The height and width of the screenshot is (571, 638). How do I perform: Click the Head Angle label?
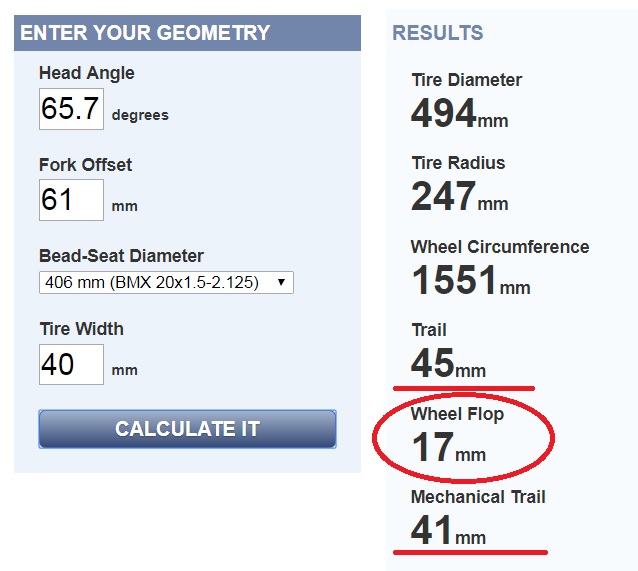click(87, 73)
